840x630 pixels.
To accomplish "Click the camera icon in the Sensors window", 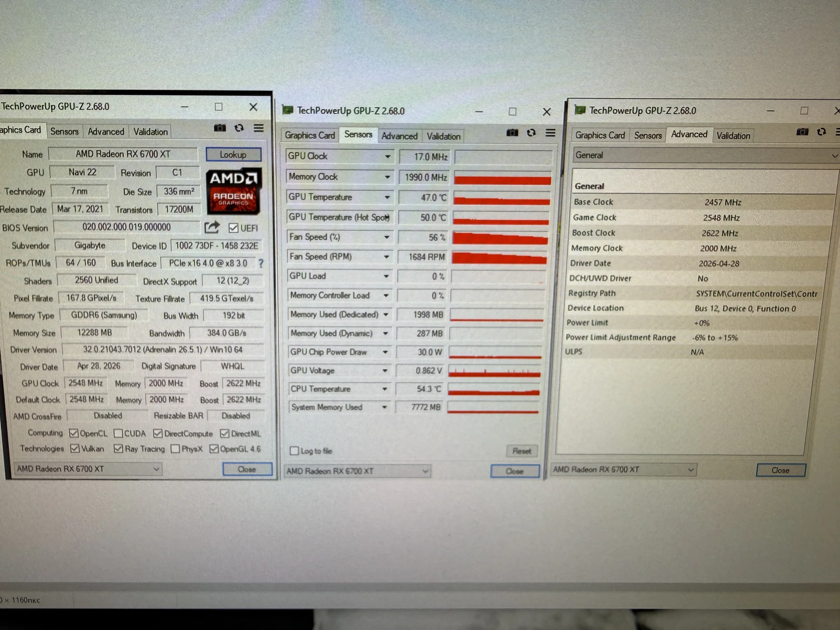I will (512, 133).
